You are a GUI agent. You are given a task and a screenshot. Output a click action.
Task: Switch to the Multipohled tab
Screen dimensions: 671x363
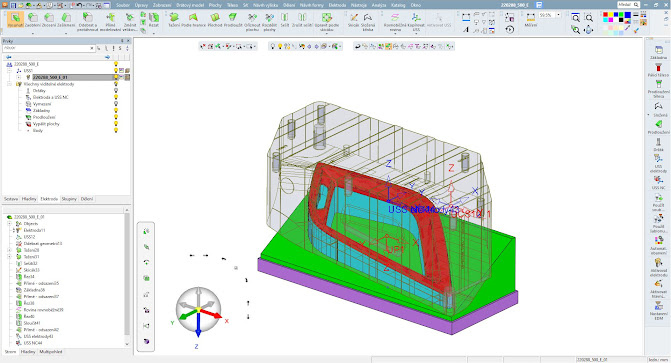(51, 352)
